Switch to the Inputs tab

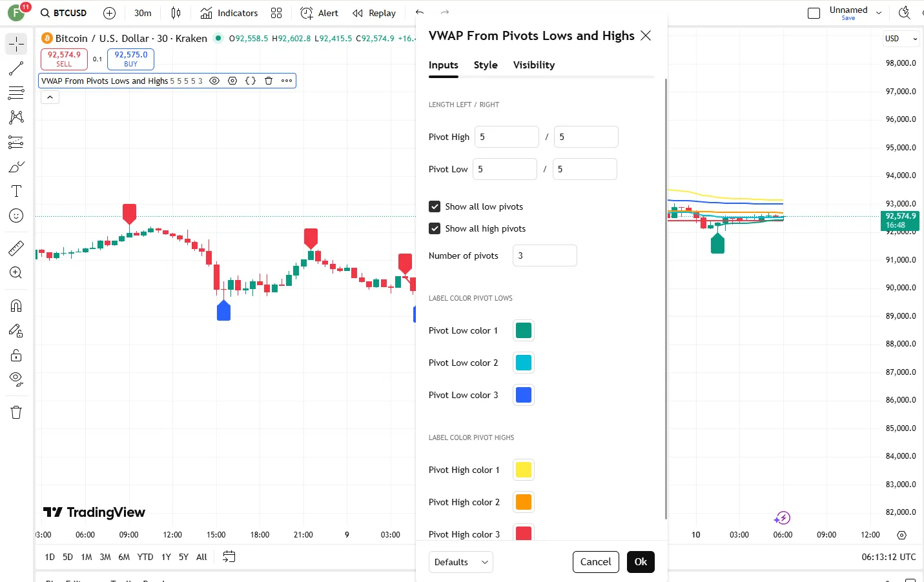tap(444, 65)
